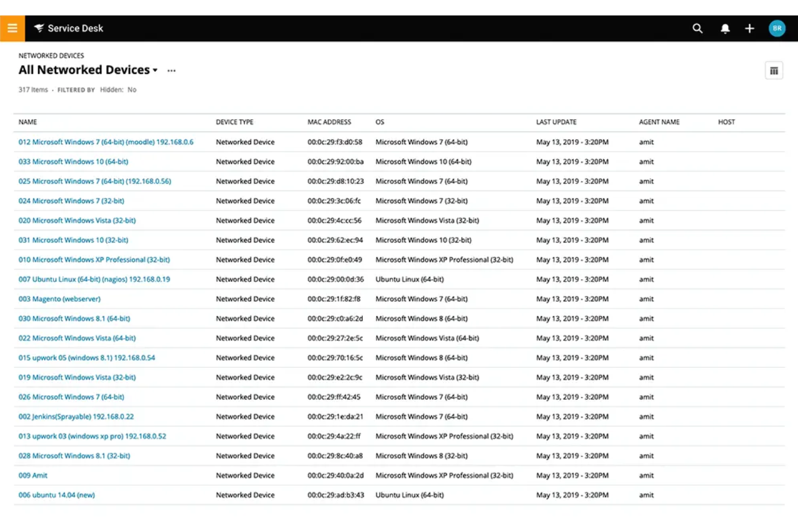Click the SolarWinds Service Desk logo

39,28
